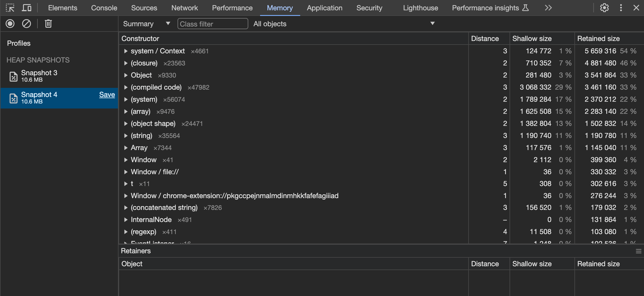Expand the (closure) row
Viewport: 644px width, 296px height.
pyautogui.click(x=126, y=63)
